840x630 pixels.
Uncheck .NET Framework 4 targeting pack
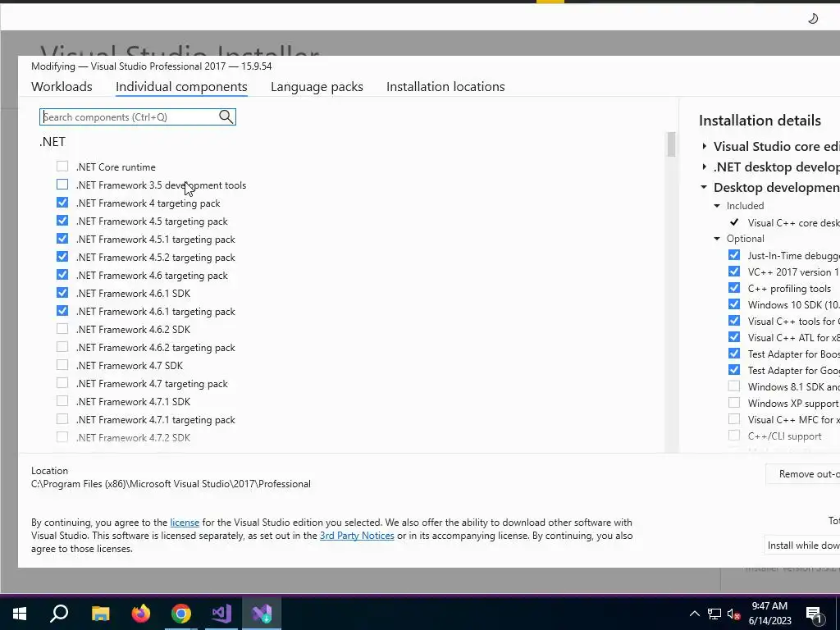(x=62, y=203)
